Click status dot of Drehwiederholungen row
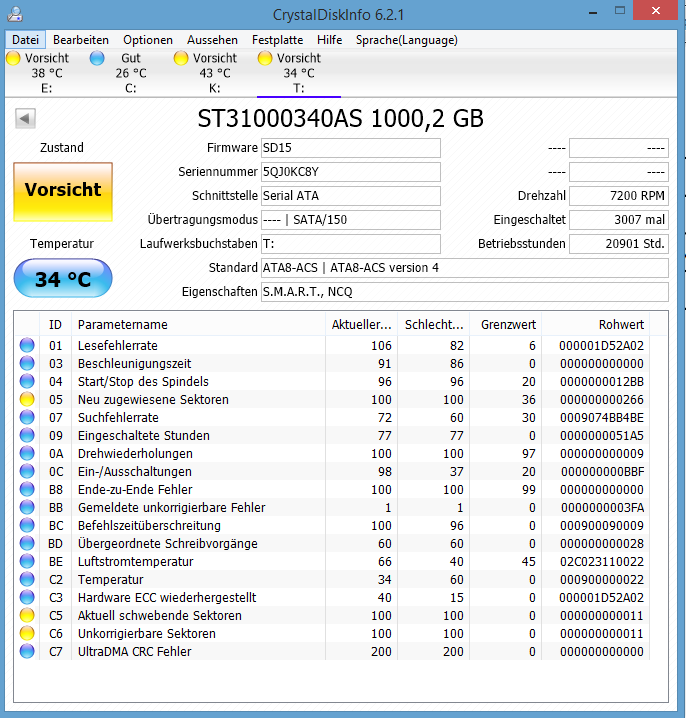This screenshot has height=718, width=686. 27,453
